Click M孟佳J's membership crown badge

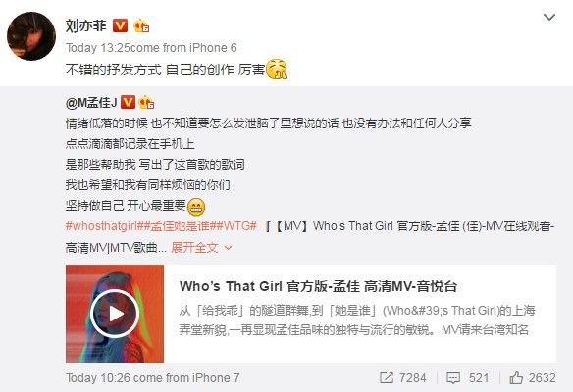[146, 102]
